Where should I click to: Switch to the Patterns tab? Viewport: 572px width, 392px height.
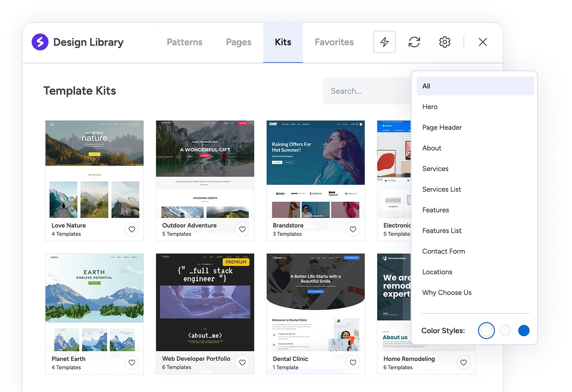pyautogui.click(x=185, y=42)
